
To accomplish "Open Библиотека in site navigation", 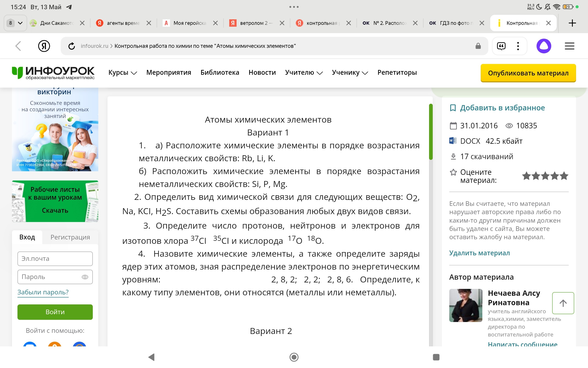I will pyautogui.click(x=220, y=72).
